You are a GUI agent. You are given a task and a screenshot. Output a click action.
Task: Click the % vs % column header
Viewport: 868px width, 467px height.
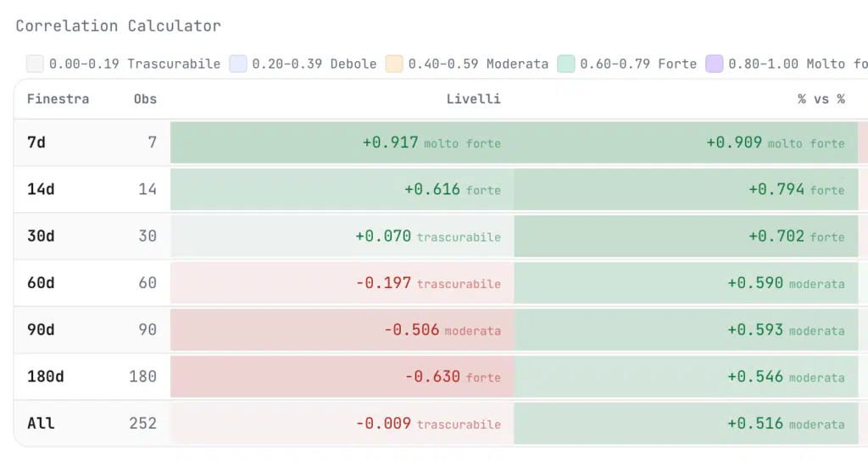point(821,99)
